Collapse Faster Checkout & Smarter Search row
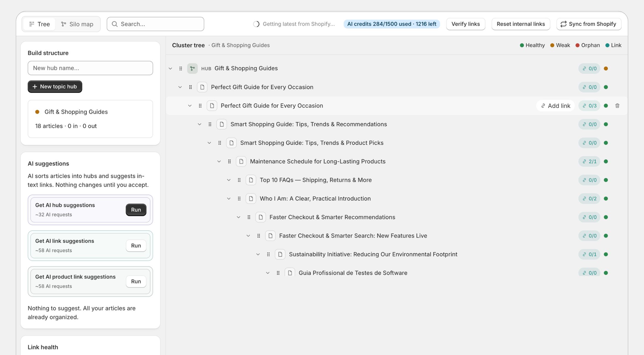The width and height of the screenshot is (644, 355). 248,236
